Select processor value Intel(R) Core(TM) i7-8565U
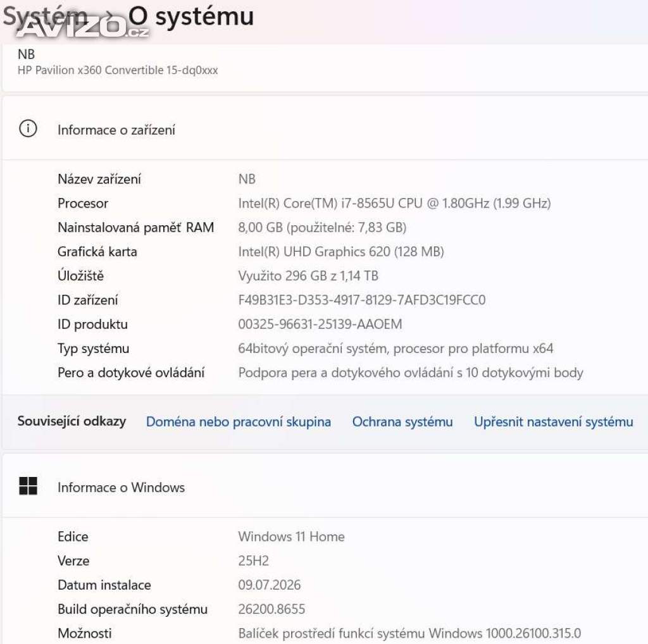This screenshot has height=644, width=648. tap(395, 203)
